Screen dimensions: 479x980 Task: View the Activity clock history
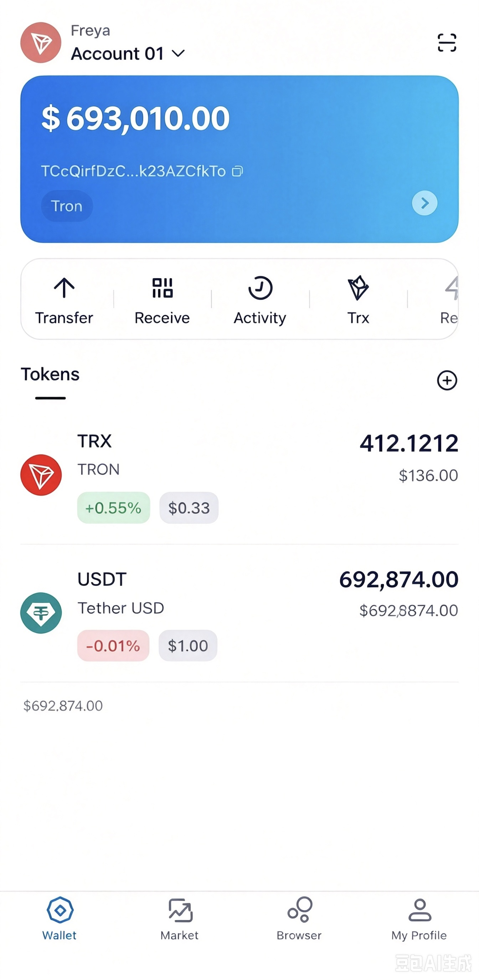point(260,301)
